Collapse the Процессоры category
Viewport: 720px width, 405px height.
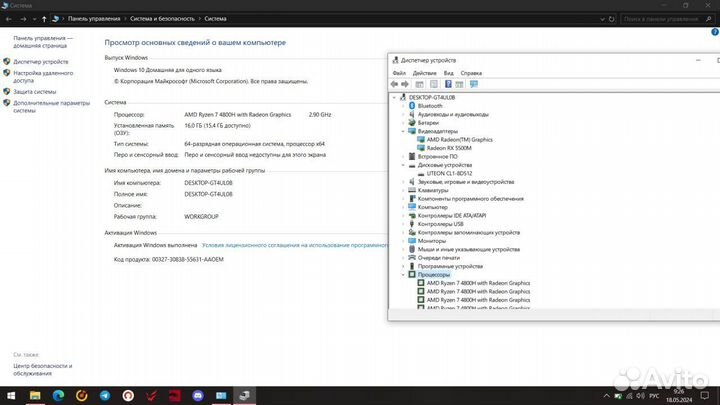pyautogui.click(x=403, y=275)
